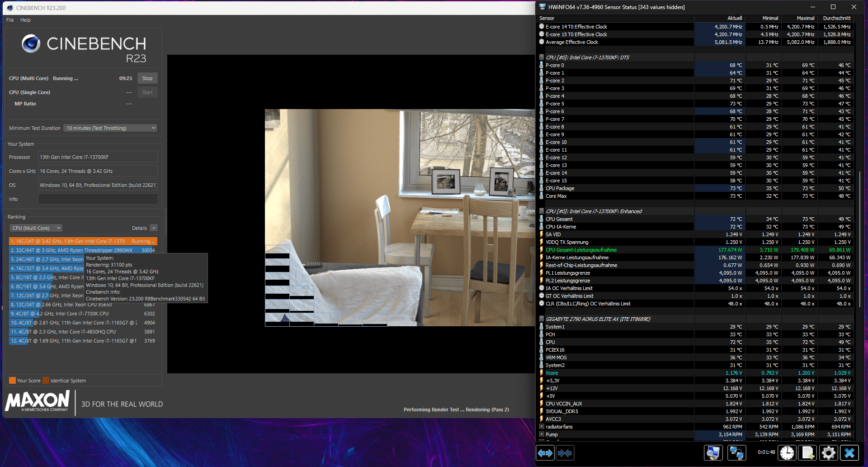This screenshot has height=467, width=868.
Task: Click the Info input field
Action: 98,199
